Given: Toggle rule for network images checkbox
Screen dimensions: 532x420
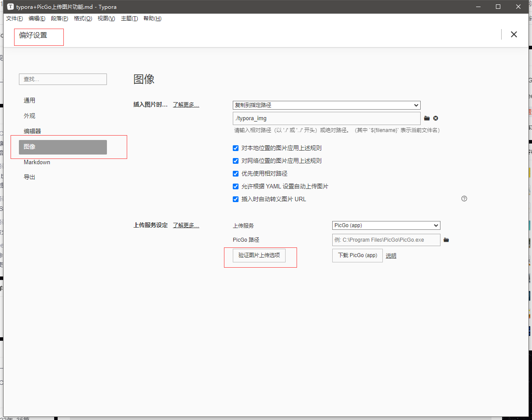Looking at the screenshot, I should pyautogui.click(x=235, y=161).
